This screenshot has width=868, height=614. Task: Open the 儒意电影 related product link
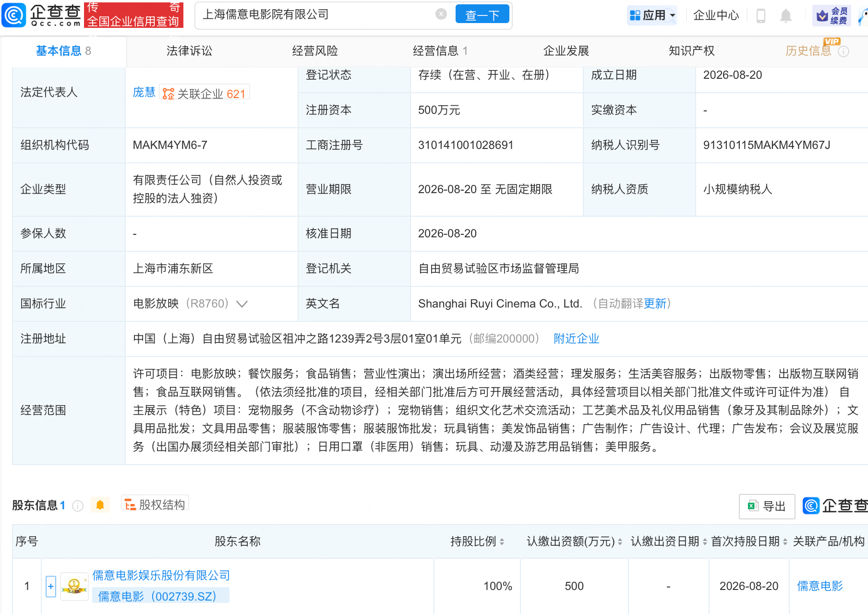pos(820,586)
